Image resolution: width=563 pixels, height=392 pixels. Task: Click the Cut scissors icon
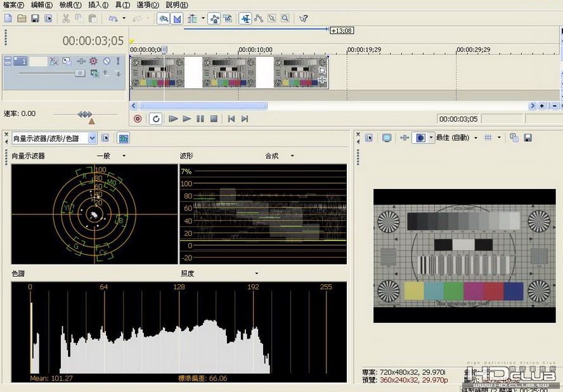(x=66, y=18)
